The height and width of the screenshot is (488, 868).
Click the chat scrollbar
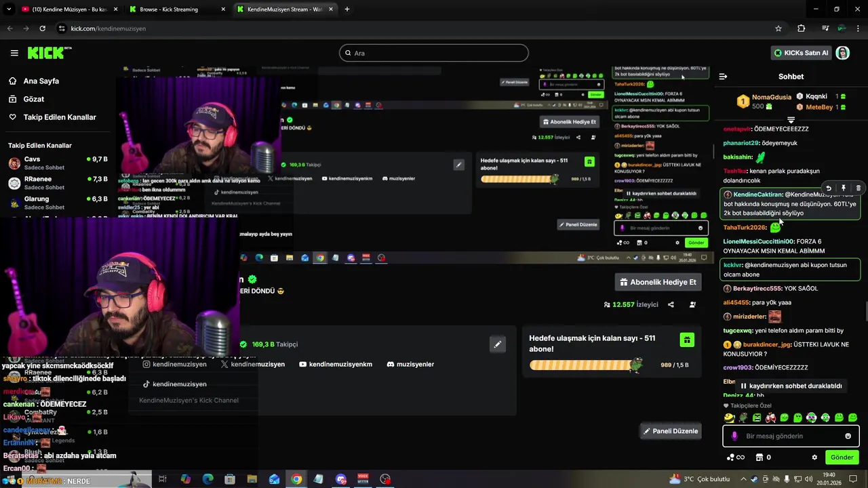(x=865, y=312)
